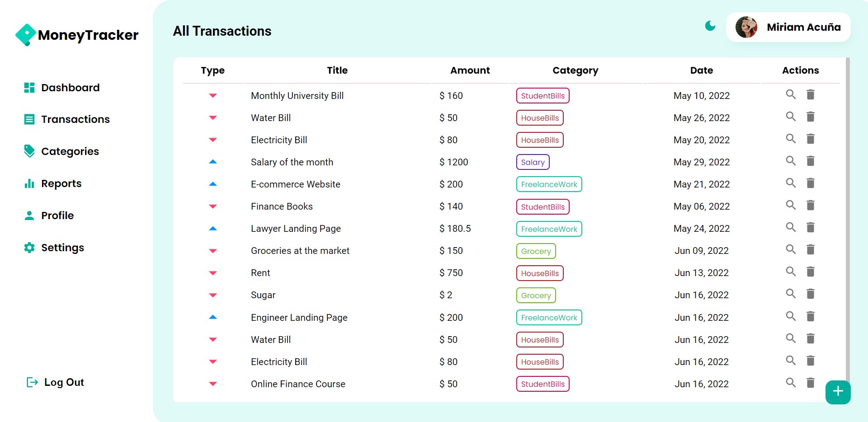Viewport: 868px width, 422px height.
Task: Open Settings from the sidebar
Action: click(54, 248)
